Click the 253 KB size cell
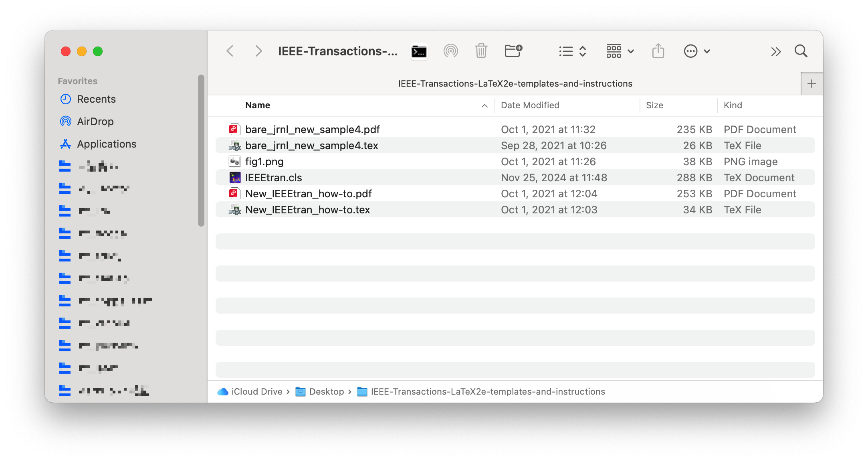Viewport: 868px width, 462px height. point(694,194)
